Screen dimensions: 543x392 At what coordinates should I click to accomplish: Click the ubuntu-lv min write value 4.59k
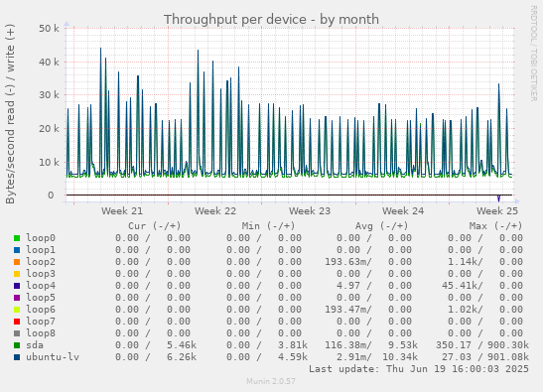pyautogui.click(x=293, y=357)
